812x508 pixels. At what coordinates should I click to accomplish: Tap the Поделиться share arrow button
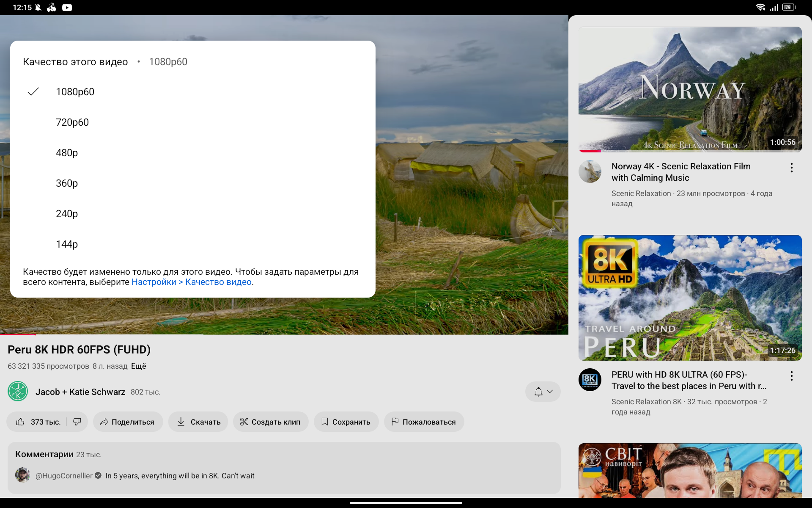(128, 422)
